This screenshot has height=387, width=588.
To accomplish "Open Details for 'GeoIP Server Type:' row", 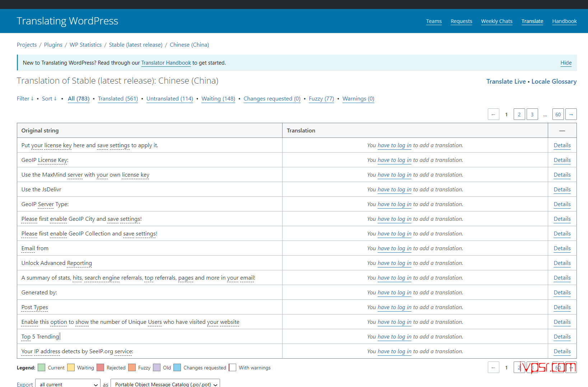I will tap(562, 204).
